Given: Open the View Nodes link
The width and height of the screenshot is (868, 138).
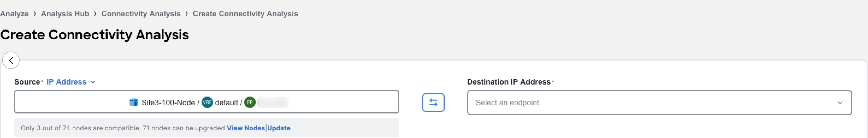Looking at the screenshot, I should click(x=246, y=128).
